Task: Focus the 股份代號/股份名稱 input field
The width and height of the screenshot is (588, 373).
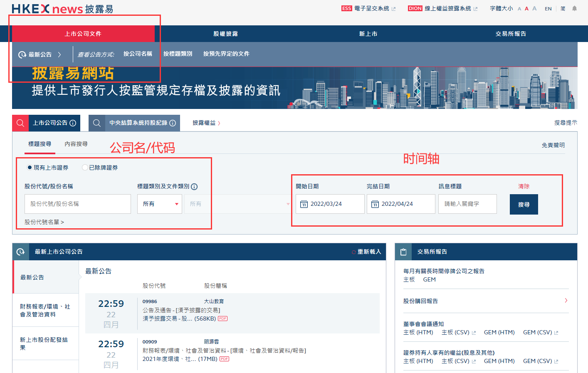Action: (x=78, y=204)
